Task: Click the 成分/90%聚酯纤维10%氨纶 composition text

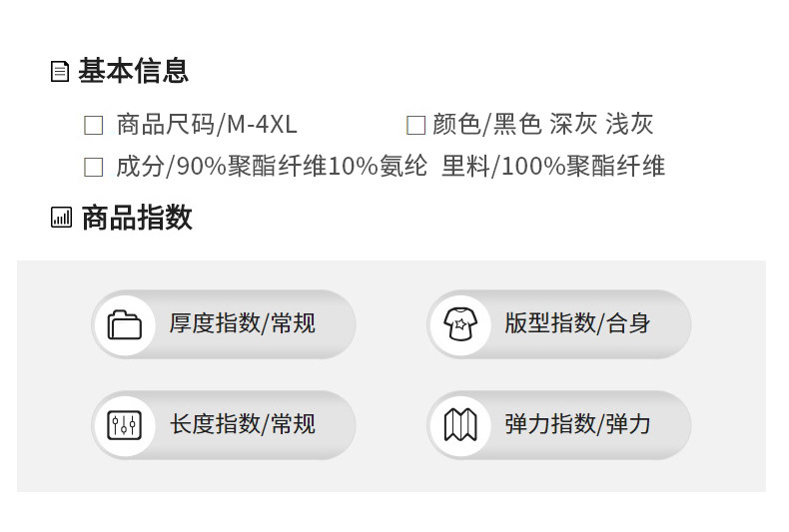Action: (272, 167)
